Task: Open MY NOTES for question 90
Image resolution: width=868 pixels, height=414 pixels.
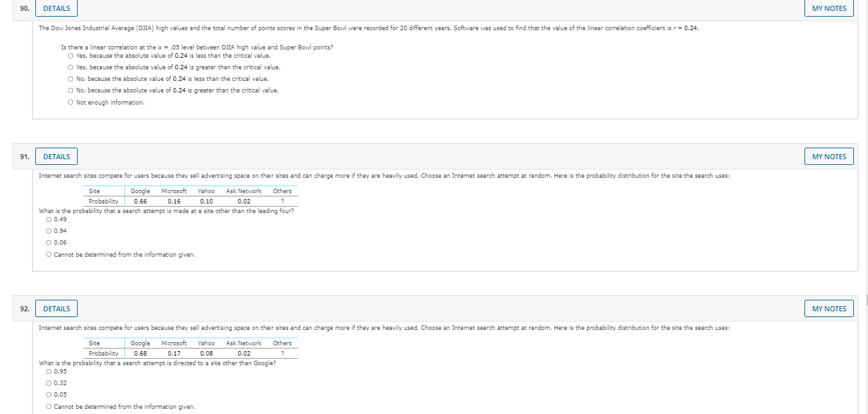Action: tap(829, 8)
